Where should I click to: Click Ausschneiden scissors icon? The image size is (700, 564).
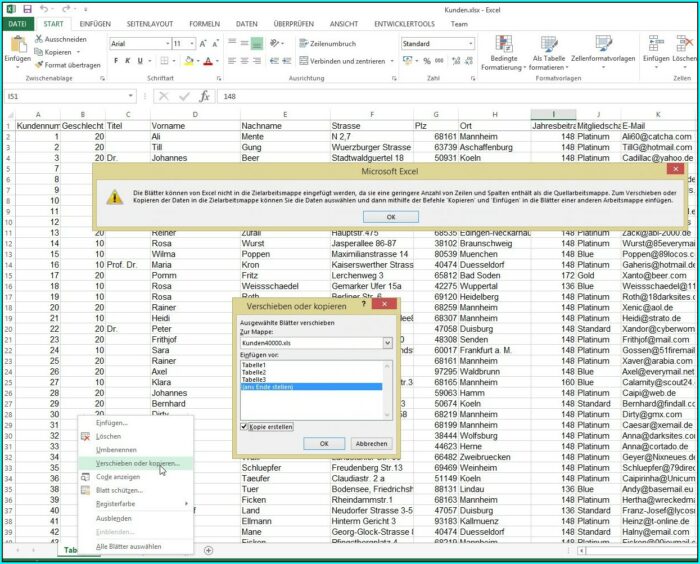click(x=39, y=39)
